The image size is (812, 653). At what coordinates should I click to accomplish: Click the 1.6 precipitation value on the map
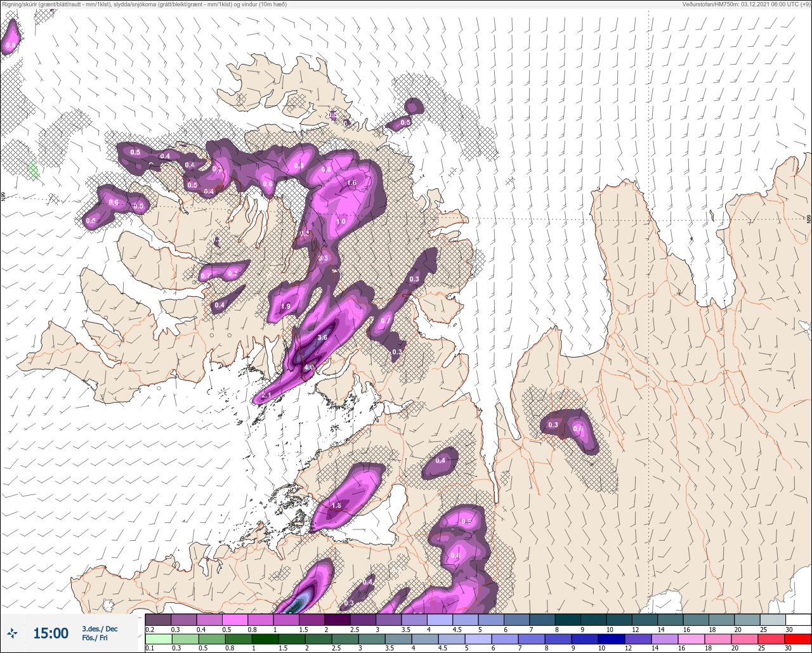tap(352, 183)
